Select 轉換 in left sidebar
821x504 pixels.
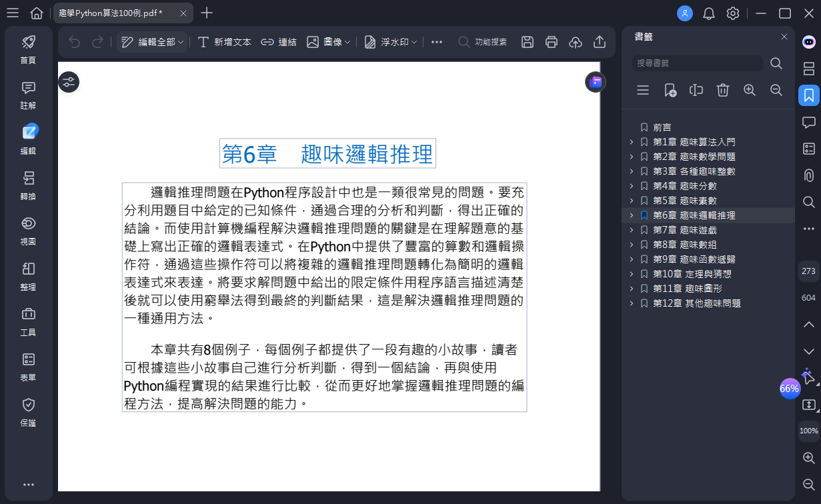[x=28, y=186]
